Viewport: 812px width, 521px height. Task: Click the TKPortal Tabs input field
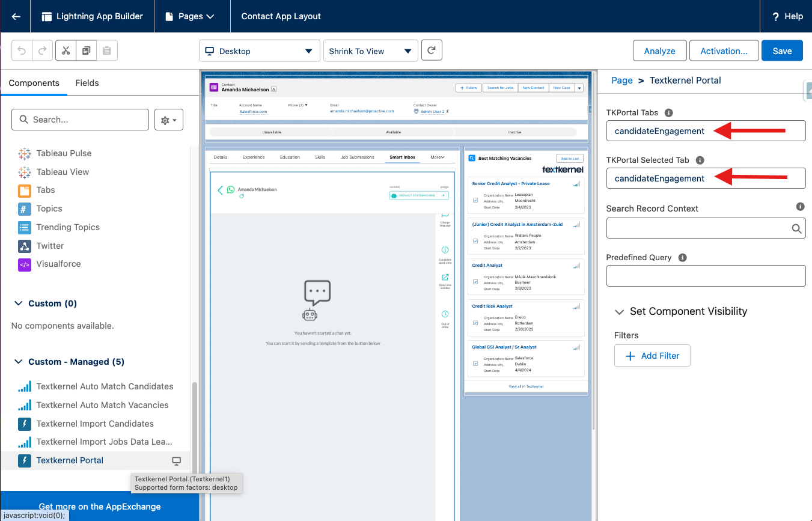click(706, 131)
